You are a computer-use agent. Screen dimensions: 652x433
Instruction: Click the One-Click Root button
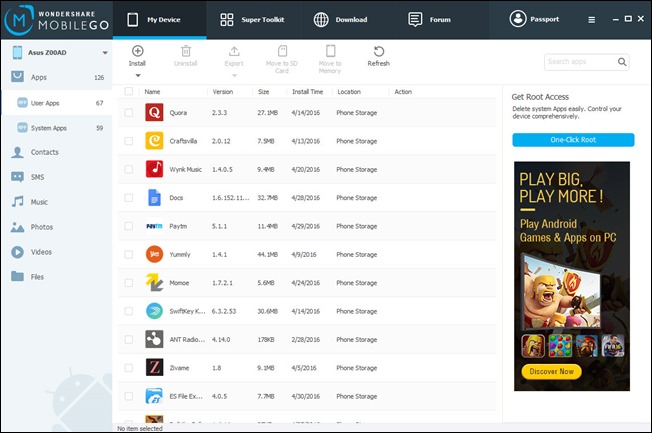click(573, 140)
